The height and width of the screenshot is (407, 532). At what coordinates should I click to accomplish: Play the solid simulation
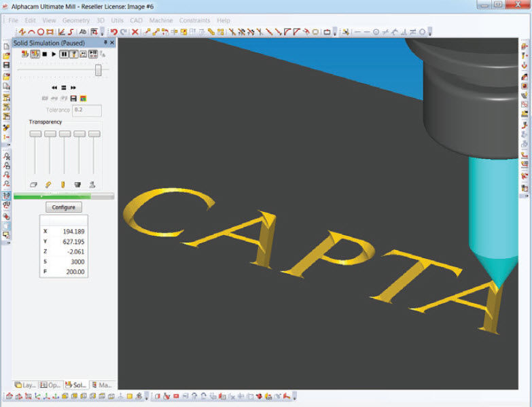pyautogui.click(x=54, y=54)
